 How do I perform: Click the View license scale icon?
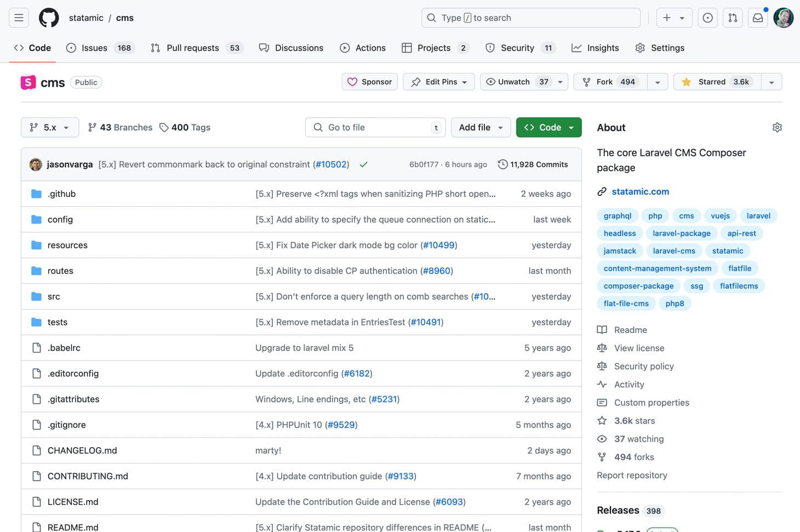coord(602,348)
